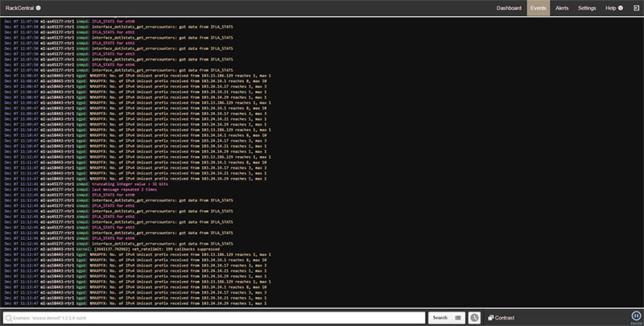Screen dimensions: 644x326
Task: Expand the Help menu
Action: tap(613, 8)
